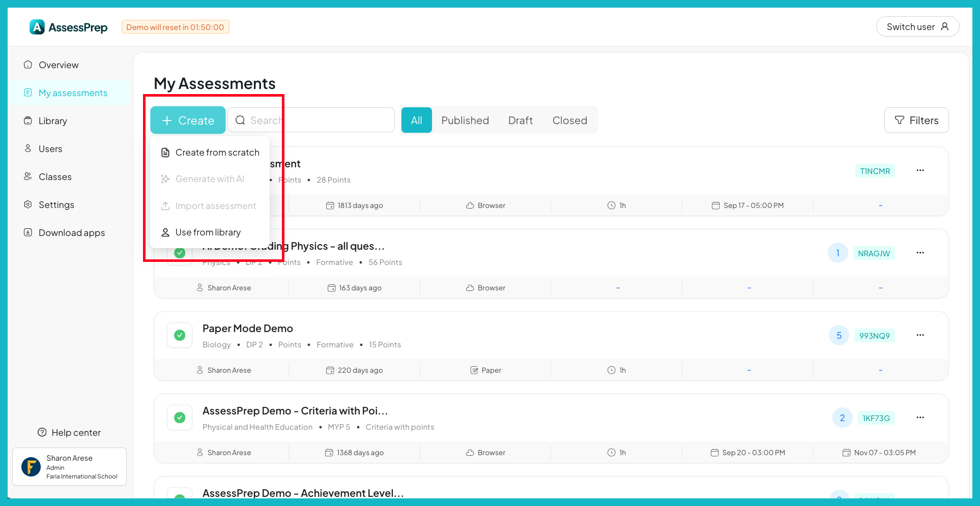Screen dimensions: 980x506
Task: Toggle the green published check on Paper Mode Demo
Action: (179, 335)
